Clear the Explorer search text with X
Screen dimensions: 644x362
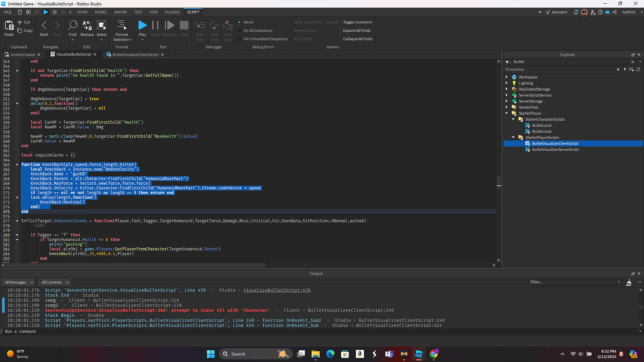[x=632, y=62]
